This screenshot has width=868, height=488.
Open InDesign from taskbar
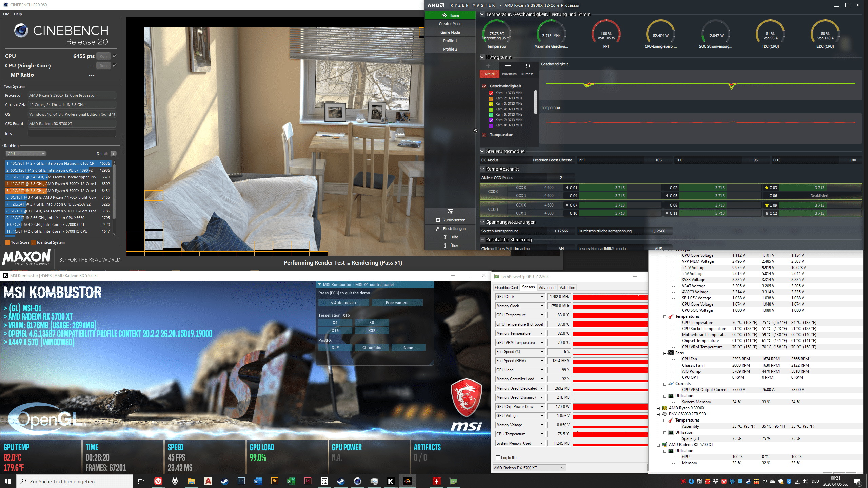[308, 481]
